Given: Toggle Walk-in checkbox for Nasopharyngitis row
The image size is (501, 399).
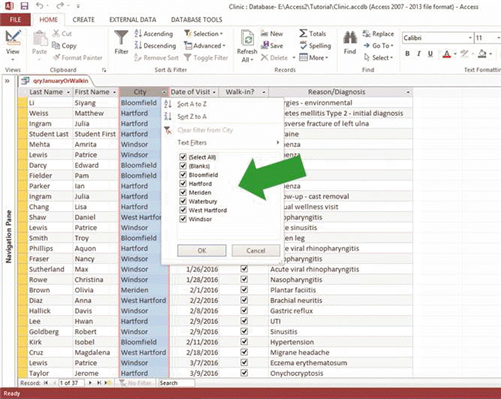Looking at the screenshot, I should coord(244,279).
